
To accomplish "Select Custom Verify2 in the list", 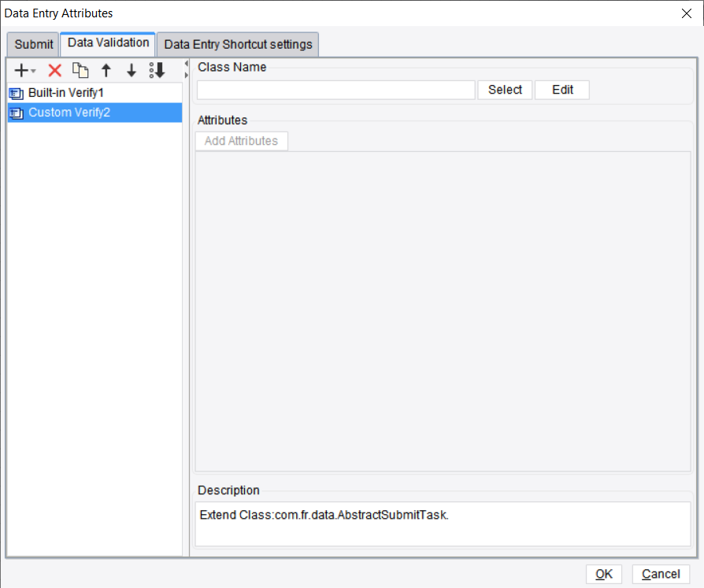I will 94,113.
